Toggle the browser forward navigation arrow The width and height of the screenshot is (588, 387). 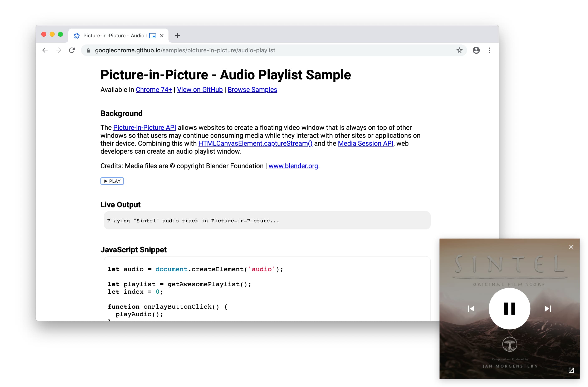pyautogui.click(x=58, y=50)
